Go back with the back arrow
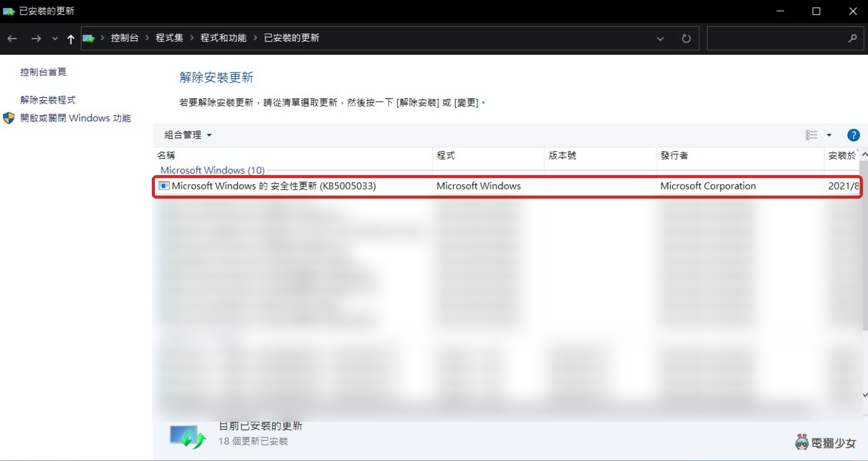Image resolution: width=868 pixels, height=461 pixels. pyautogui.click(x=12, y=38)
